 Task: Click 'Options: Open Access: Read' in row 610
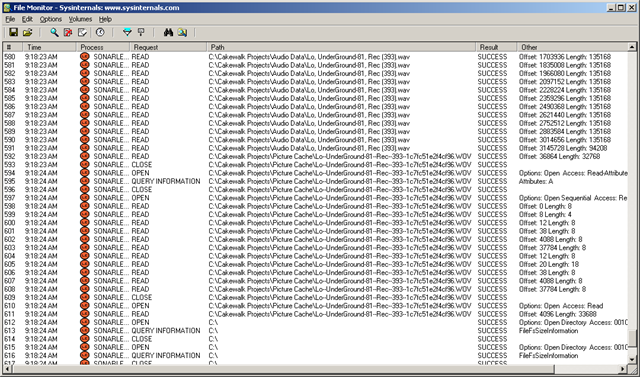point(561,306)
